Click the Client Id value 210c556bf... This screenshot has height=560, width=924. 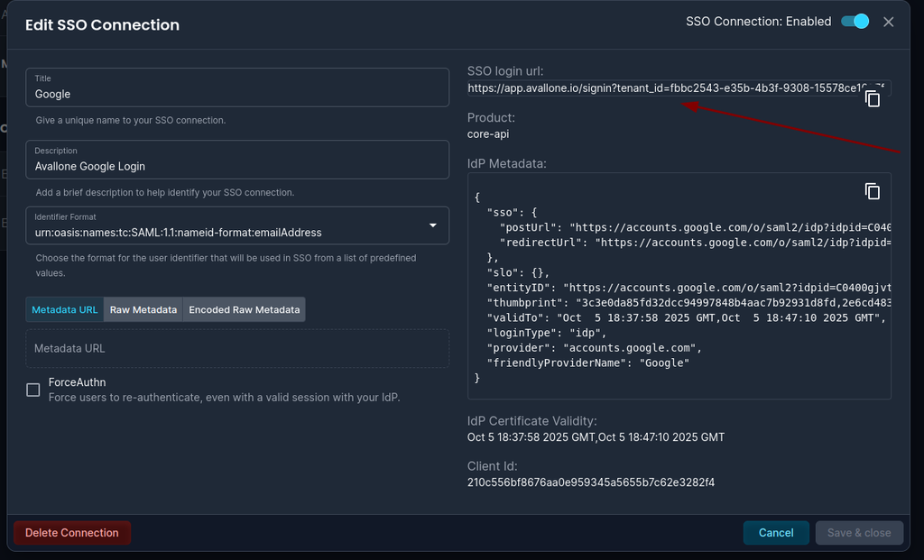point(590,482)
